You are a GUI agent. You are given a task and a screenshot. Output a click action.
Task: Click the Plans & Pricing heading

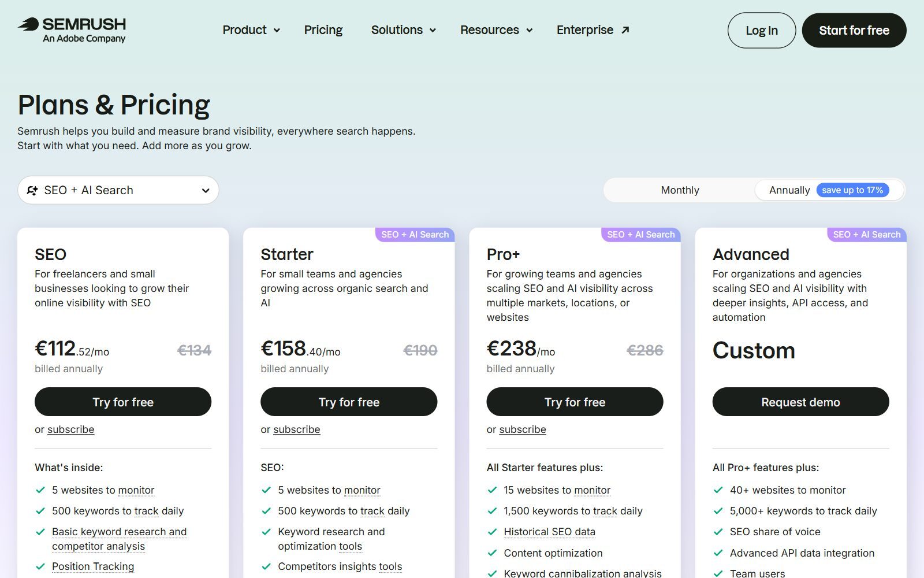(x=114, y=105)
